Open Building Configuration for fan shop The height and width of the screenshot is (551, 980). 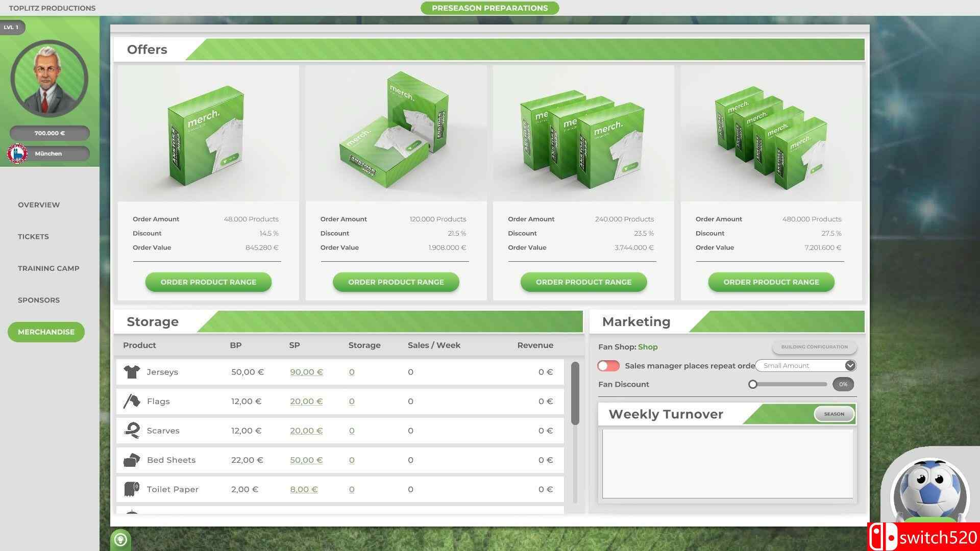click(x=814, y=347)
